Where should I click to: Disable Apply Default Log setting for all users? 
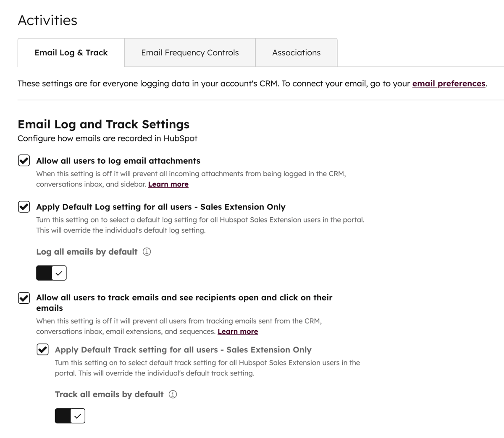pos(24,206)
